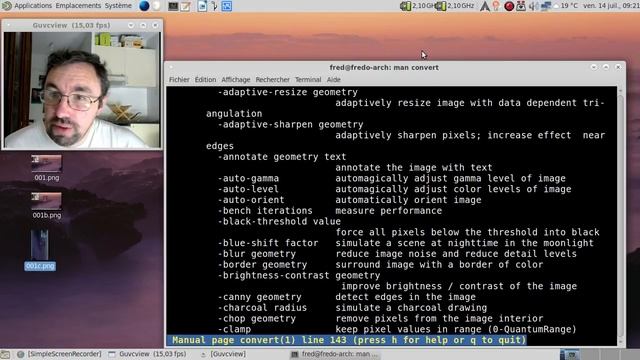This screenshot has height=360, width=640.
Task: Close the Guvcview window
Action: tap(155, 25)
